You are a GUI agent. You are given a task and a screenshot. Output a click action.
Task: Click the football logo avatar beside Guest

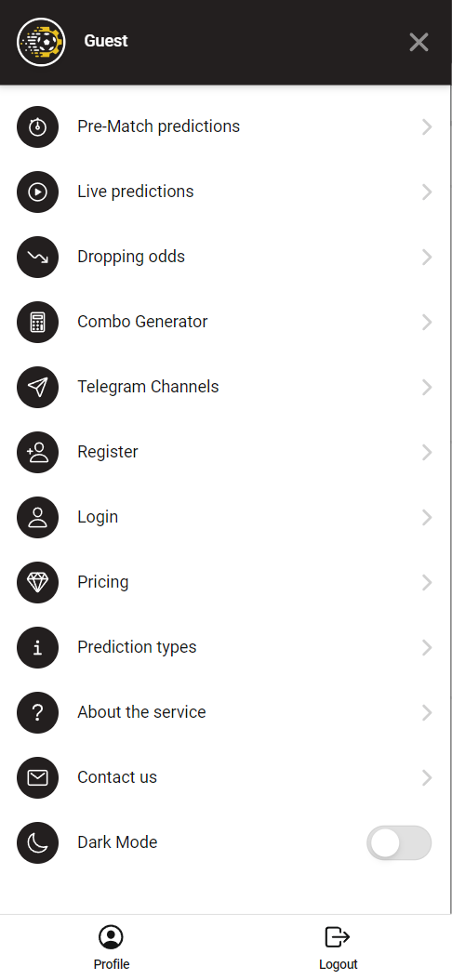click(41, 42)
